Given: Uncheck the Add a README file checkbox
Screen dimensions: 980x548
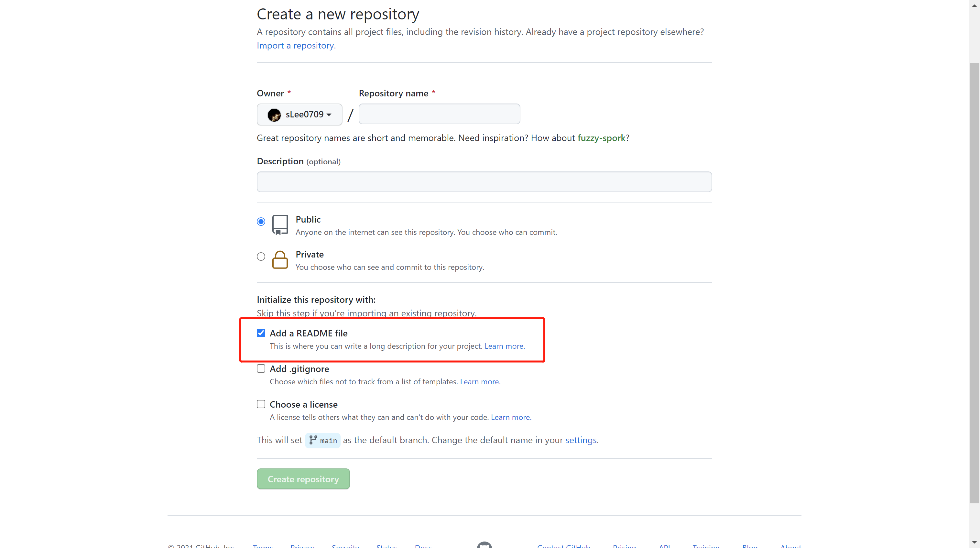Looking at the screenshot, I should 261,333.
